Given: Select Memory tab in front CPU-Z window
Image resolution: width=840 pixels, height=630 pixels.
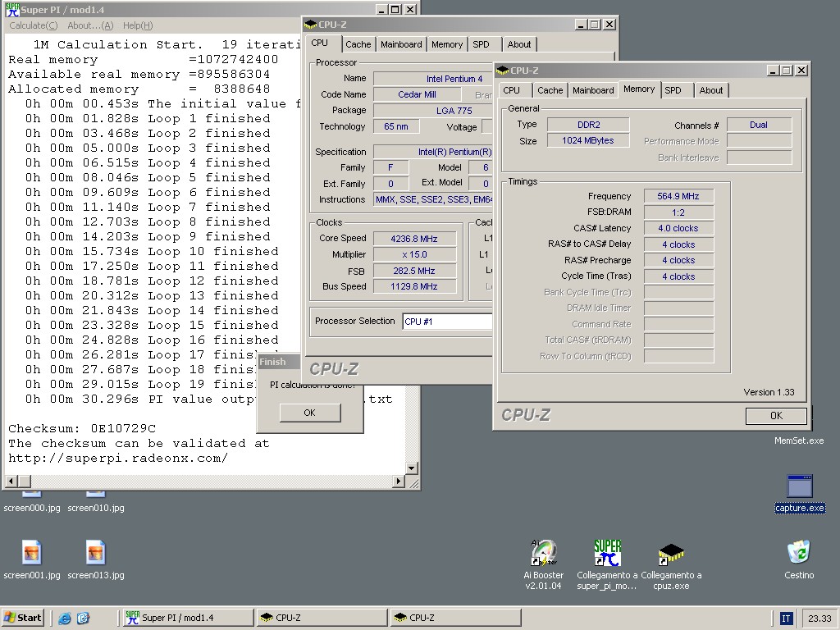Looking at the screenshot, I should tap(639, 89).
